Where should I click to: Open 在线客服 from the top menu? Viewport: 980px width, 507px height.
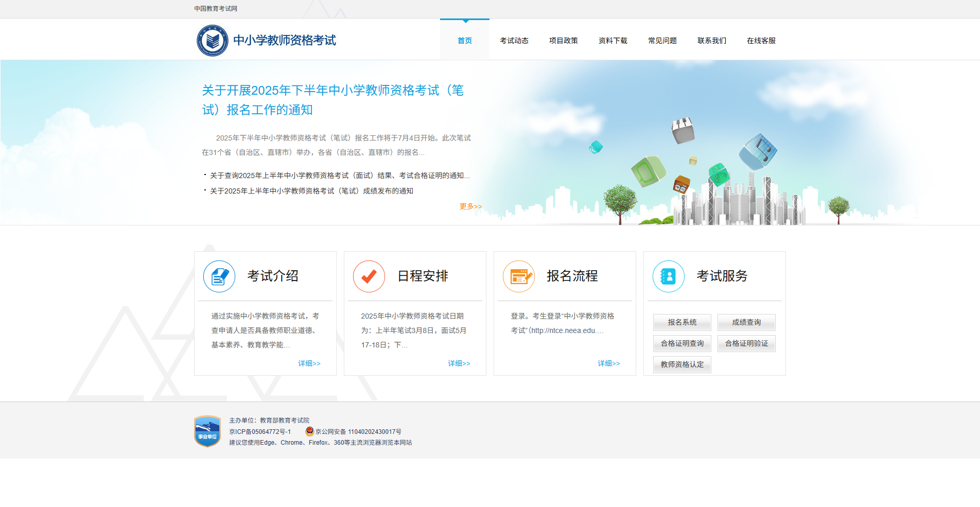pyautogui.click(x=761, y=40)
